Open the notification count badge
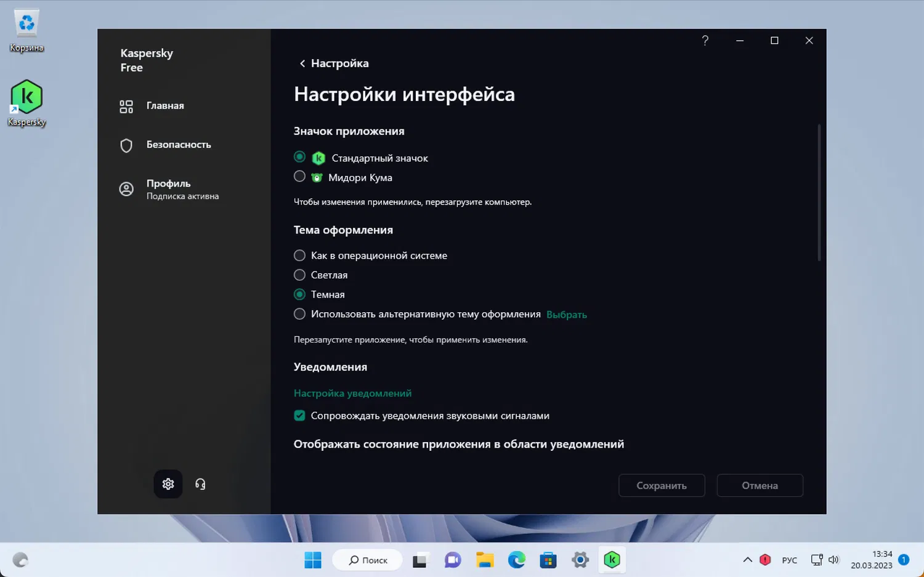Image resolution: width=924 pixels, height=577 pixels. point(904,560)
